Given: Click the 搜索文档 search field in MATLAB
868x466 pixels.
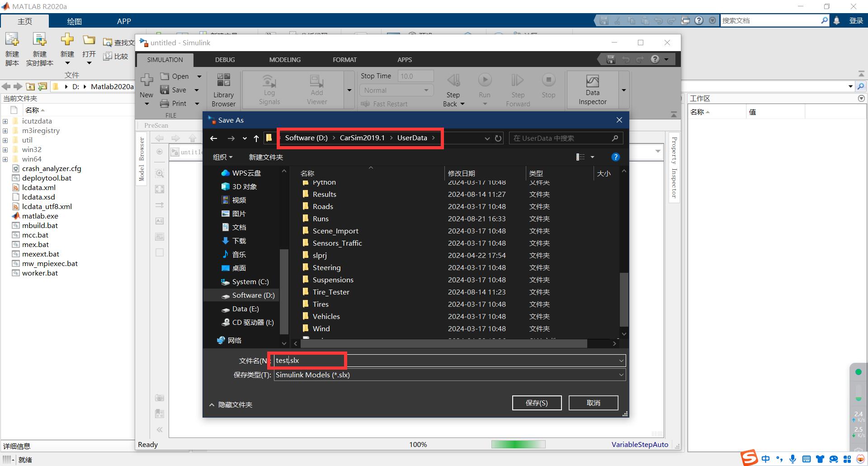Looking at the screenshot, I should (x=770, y=20).
